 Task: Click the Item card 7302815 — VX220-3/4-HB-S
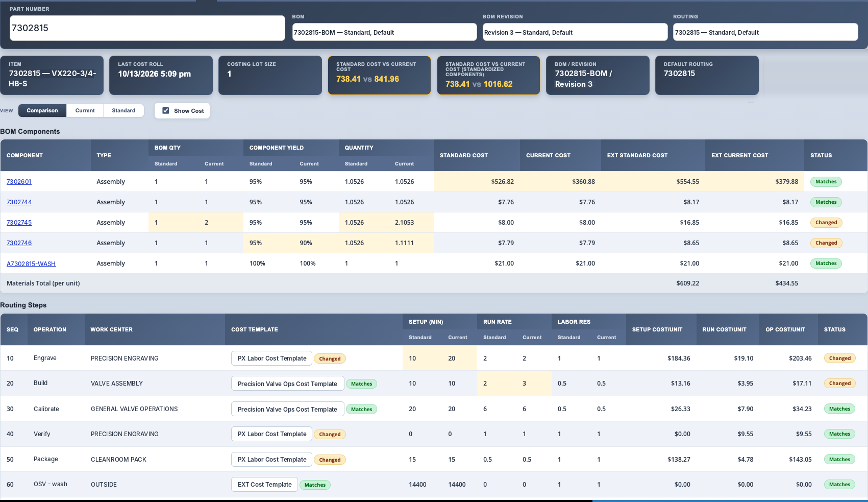click(x=52, y=76)
